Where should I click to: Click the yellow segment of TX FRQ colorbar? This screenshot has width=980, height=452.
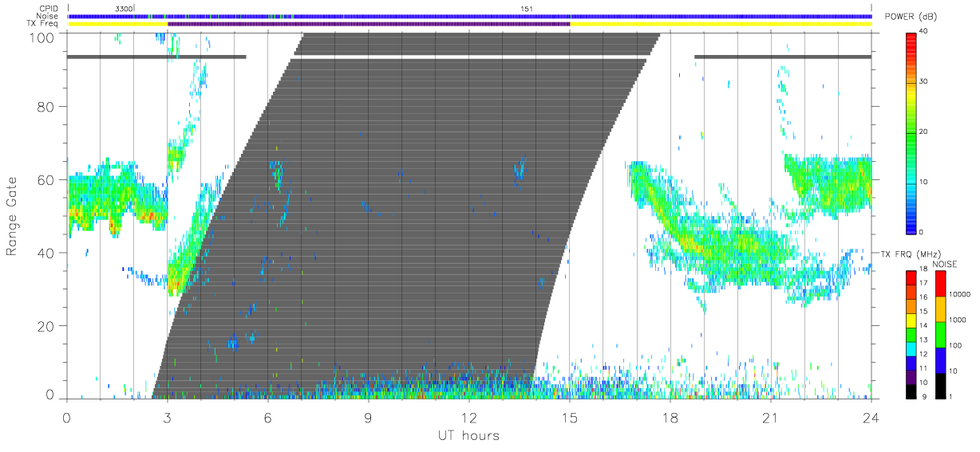pos(912,320)
